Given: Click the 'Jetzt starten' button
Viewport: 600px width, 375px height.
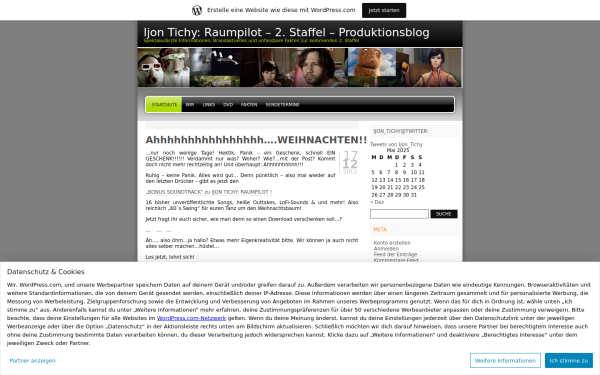Looking at the screenshot, I should (384, 10).
